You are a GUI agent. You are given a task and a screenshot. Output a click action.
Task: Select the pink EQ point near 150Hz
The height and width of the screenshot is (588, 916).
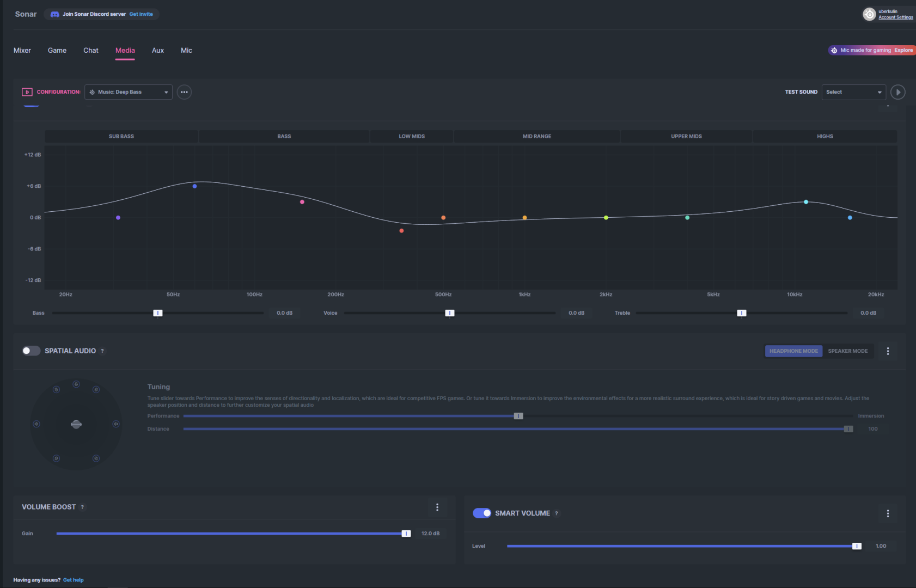pyautogui.click(x=302, y=202)
